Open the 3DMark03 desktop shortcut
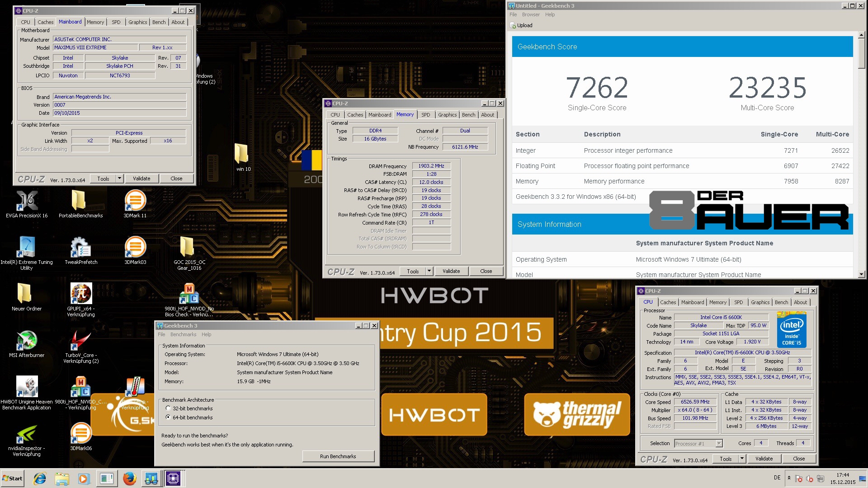The image size is (868, 488). click(x=135, y=251)
